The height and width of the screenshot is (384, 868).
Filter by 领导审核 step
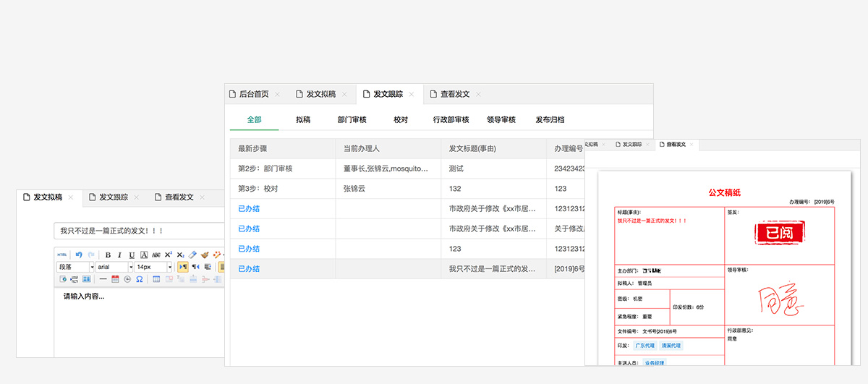(x=501, y=119)
